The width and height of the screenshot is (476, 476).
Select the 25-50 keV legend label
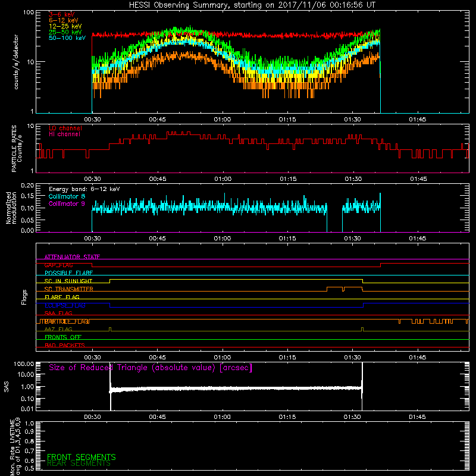(x=65, y=32)
